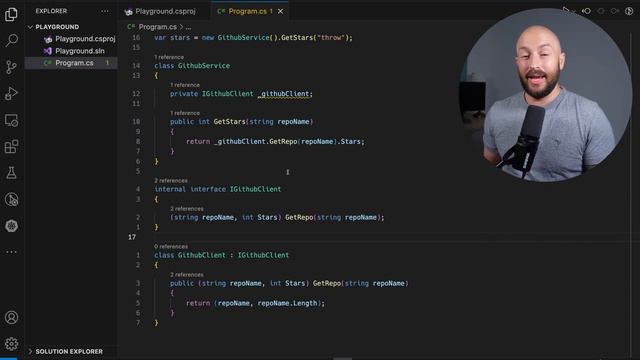Viewport: 640px width, 360px height.
Task: Open the Search view in activity bar
Action: [x=11, y=40]
